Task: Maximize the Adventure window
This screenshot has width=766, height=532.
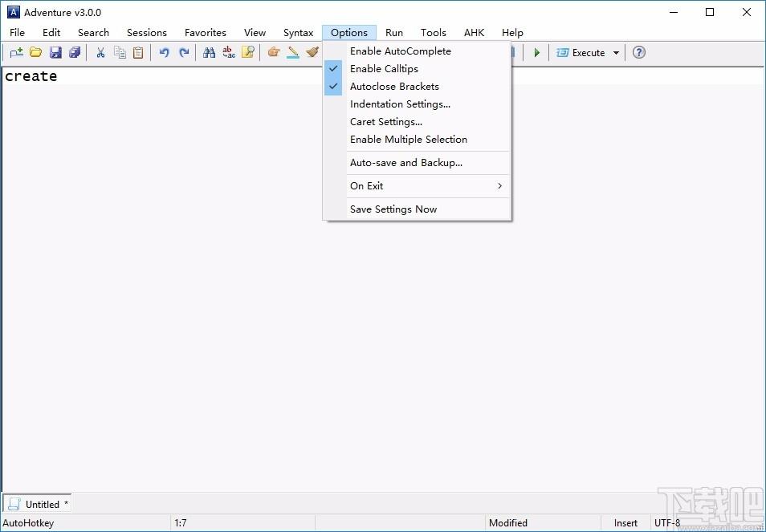Action: pos(710,12)
